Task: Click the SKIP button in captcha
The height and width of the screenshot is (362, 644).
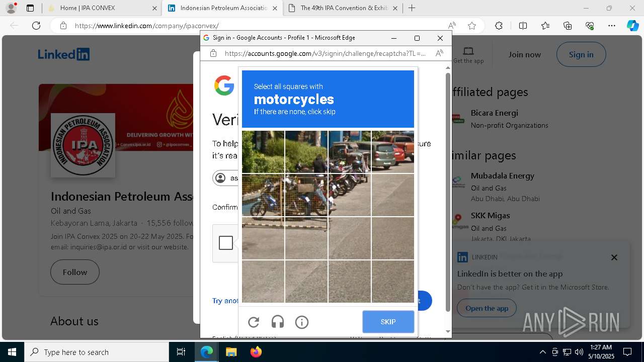Action: tap(388, 322)
